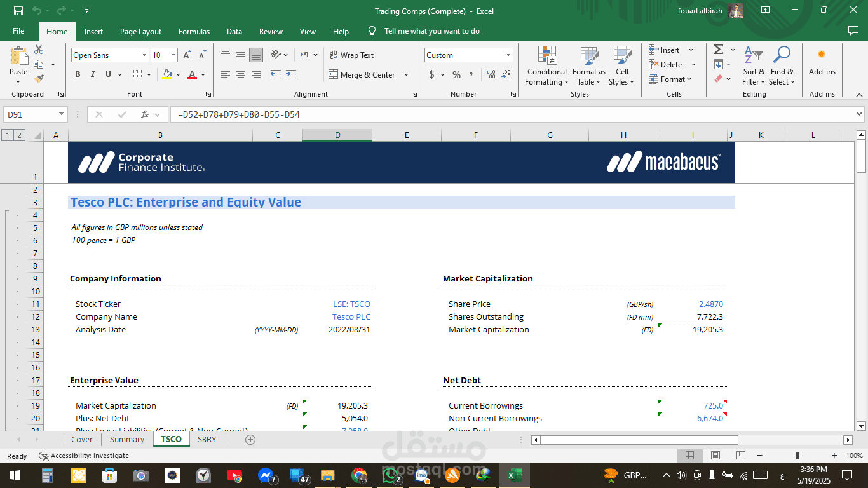868x488 pixels.
Task: Apply percent style
Action: click(x=456, y=75)
